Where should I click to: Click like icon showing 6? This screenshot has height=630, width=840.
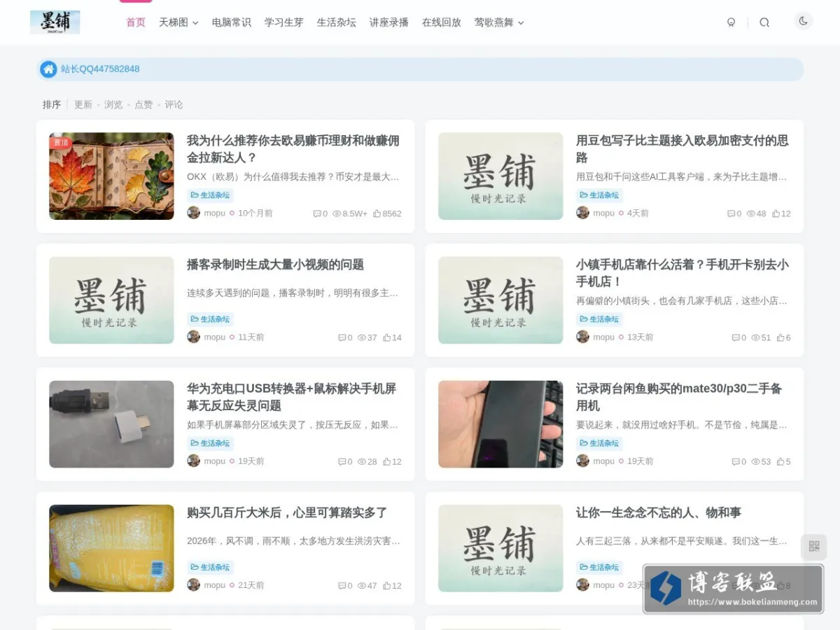coord(780,337)
